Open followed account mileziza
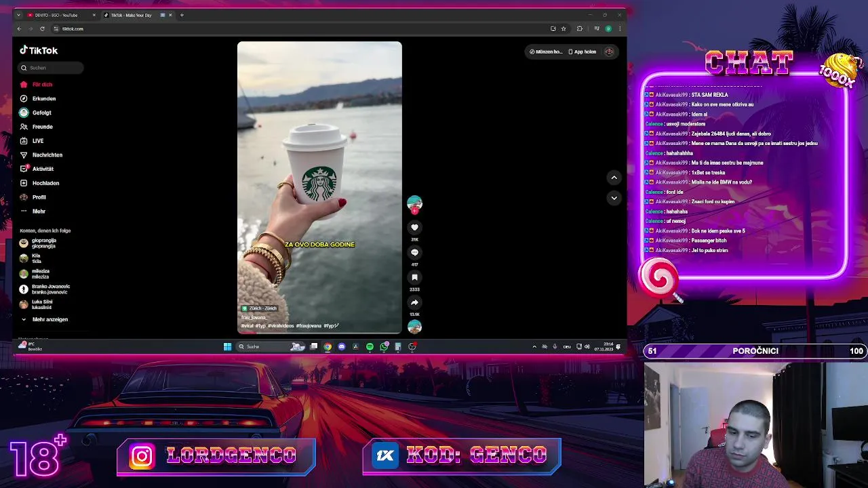The image size is (868, 488). tap(35, 274)
